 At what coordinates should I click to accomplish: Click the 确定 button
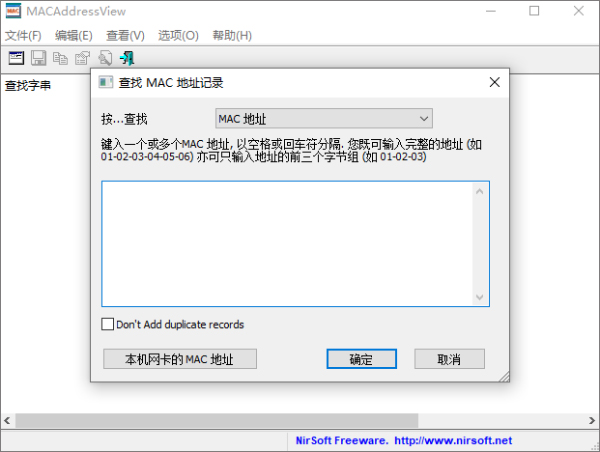(x=361, y=359)
